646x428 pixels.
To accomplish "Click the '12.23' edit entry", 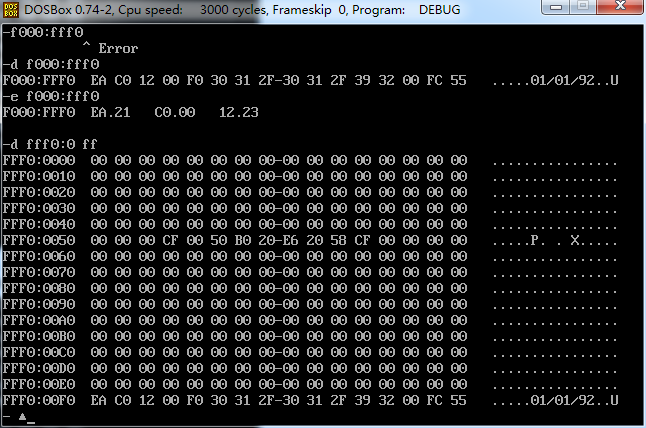I will point(239,112).
